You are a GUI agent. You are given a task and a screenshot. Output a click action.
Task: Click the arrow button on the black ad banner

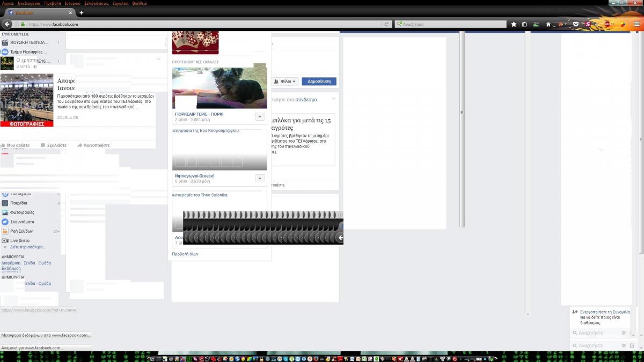pos(340,238)
